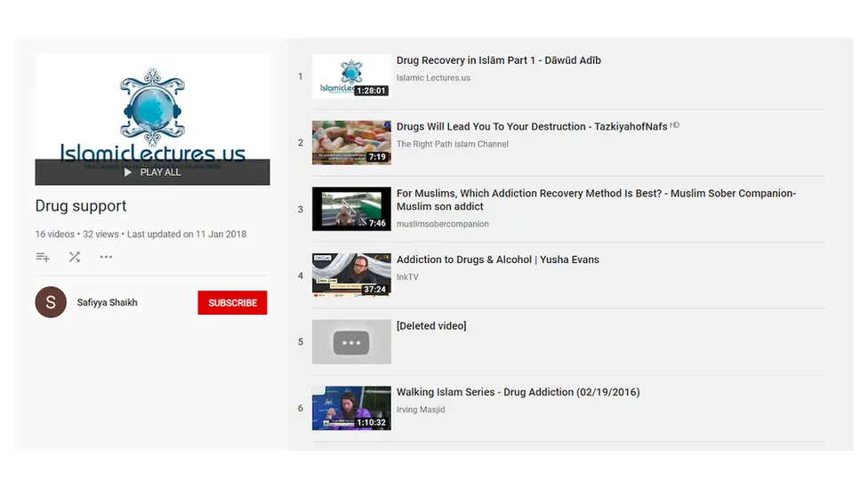868x488 pixels.
Task: Click the Save playlist icon
Action: [43, 257]
